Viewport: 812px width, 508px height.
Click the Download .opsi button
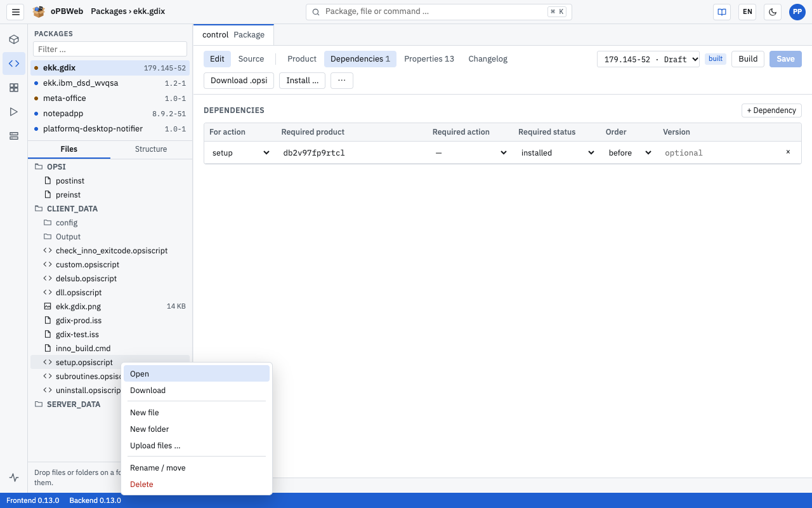pos(239,81)
